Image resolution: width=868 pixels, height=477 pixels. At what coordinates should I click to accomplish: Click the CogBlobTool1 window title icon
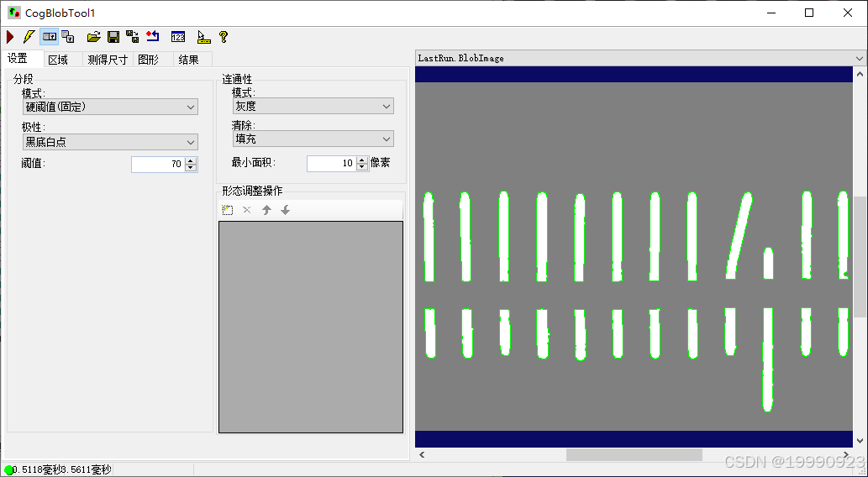(13, 13)
